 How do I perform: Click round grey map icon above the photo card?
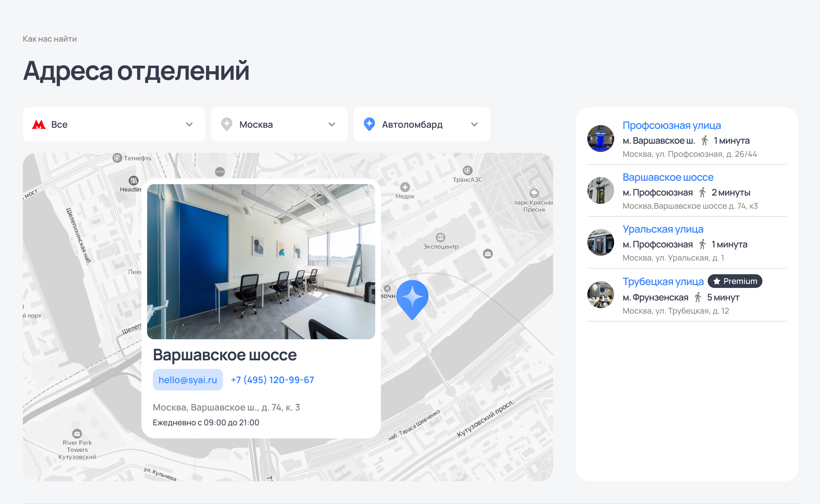pyautogui.click(x=220, y=172)
